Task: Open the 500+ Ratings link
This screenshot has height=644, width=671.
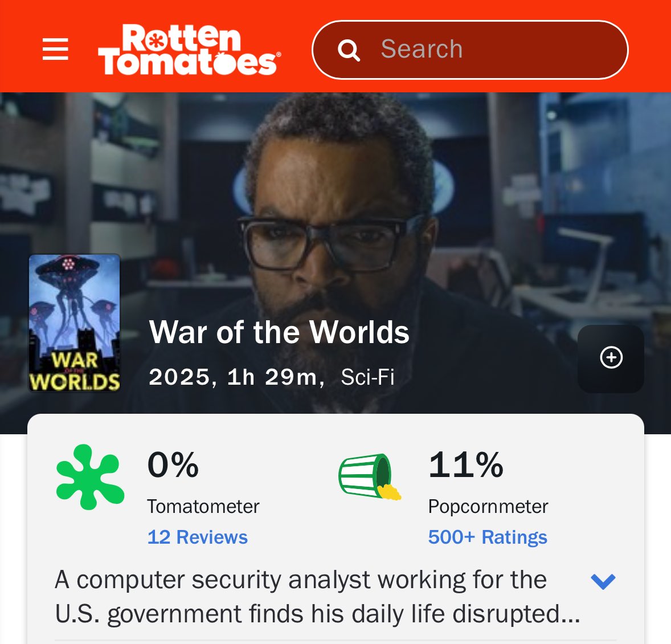Action: 488,537
